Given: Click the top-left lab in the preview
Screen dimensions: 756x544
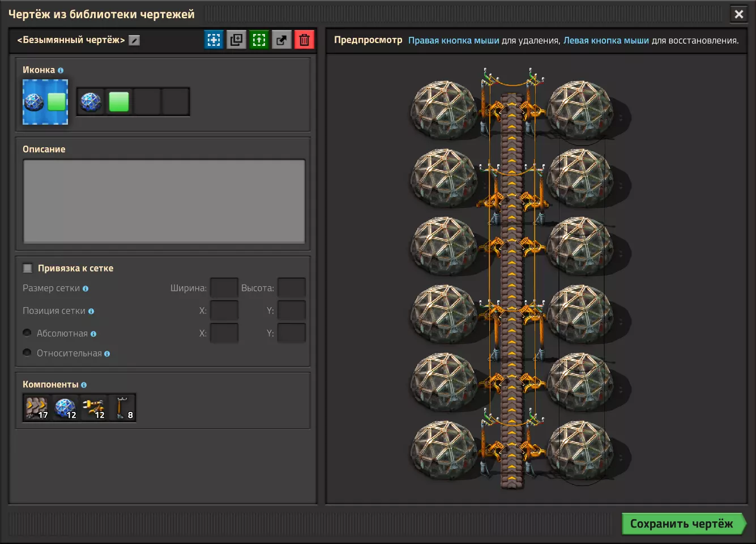Looking at the screenshot, I should tap(443, 109).
